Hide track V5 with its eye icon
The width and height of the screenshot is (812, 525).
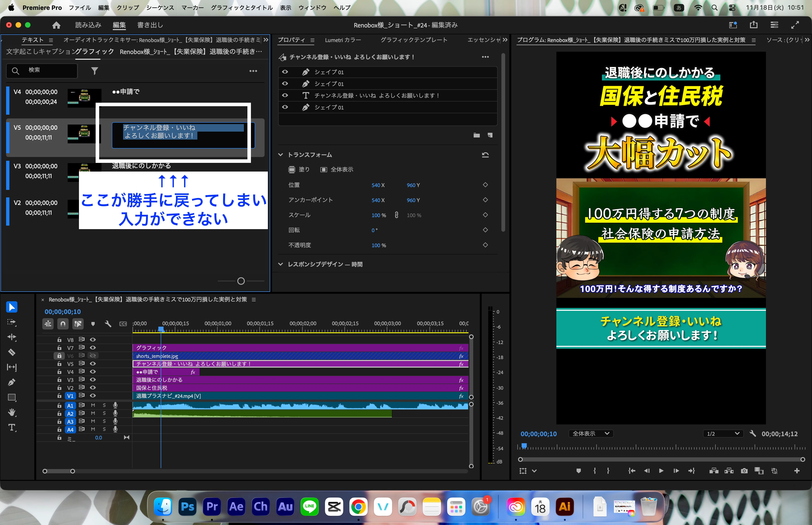click(93, 364)
